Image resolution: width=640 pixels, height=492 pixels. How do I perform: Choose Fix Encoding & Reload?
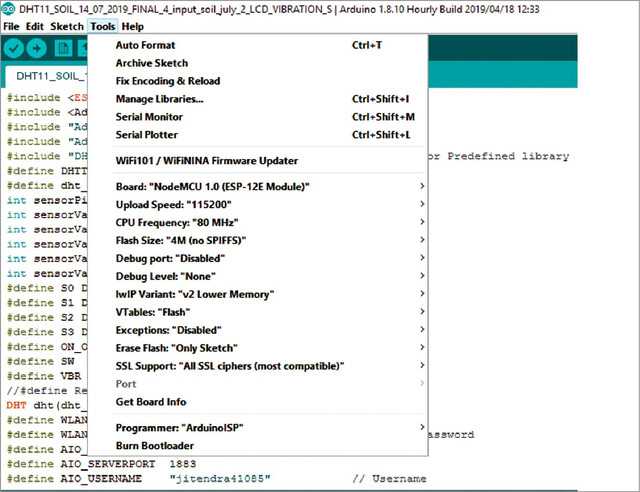[x=258, y=81]
